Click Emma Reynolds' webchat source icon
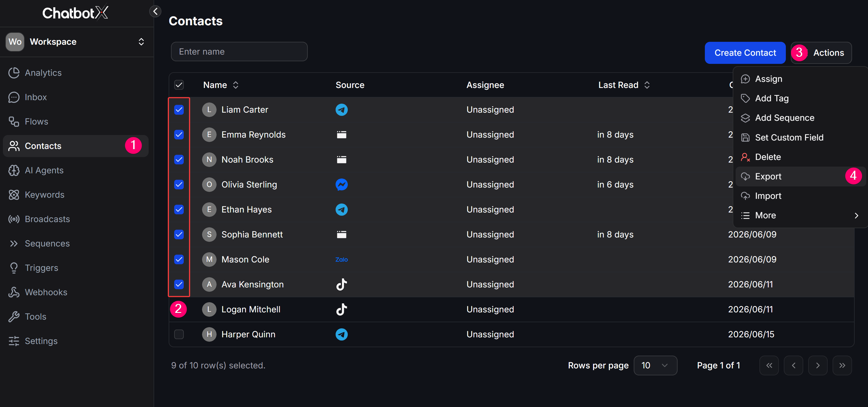This screenshot has height=407, width=868. pos(341,135)
